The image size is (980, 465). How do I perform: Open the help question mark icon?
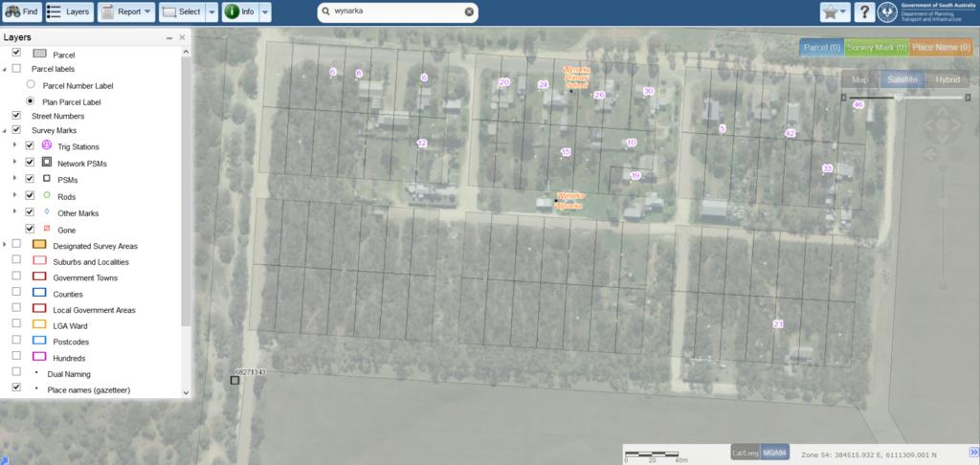click(863, 12)
